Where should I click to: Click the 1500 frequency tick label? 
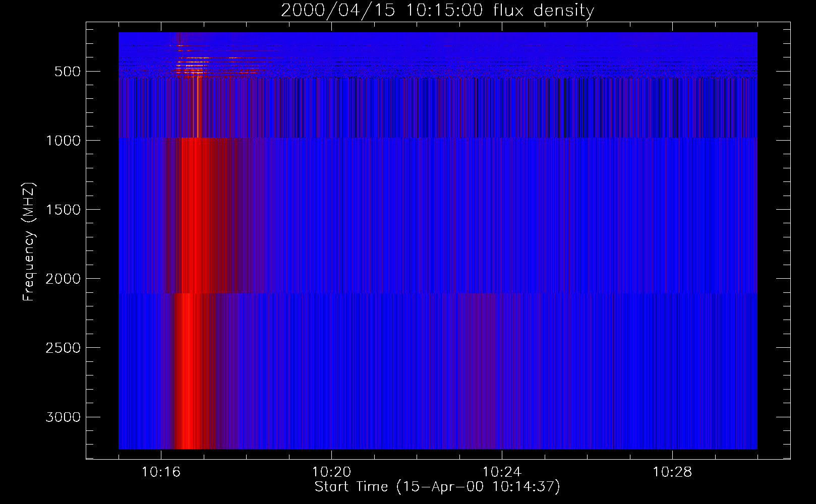pyautogui.click(x=63, y=210)
